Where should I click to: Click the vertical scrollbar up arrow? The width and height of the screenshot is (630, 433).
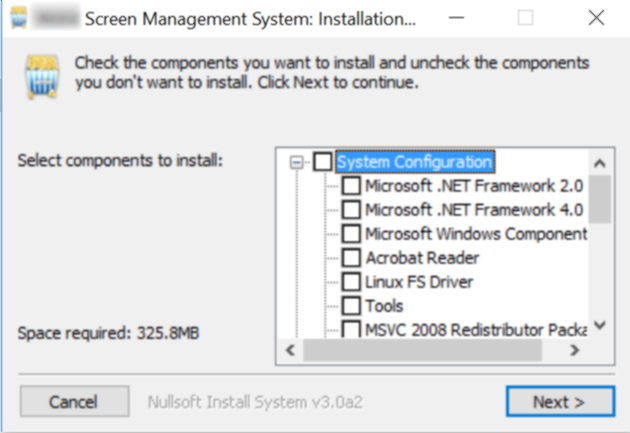tap(600, 163)
